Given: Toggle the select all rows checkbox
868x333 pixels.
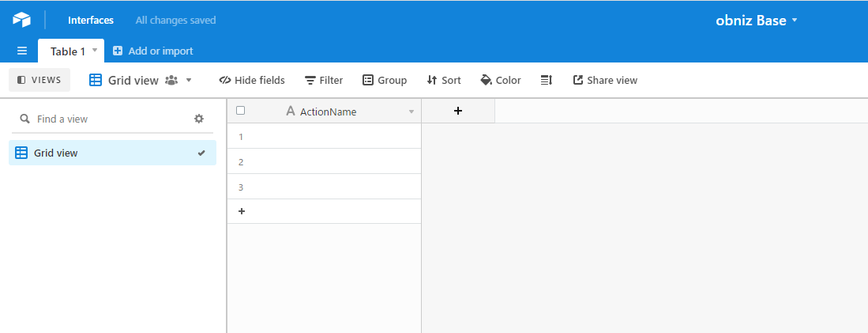Looking at the screenshot, I should click(x=241, y=111).
